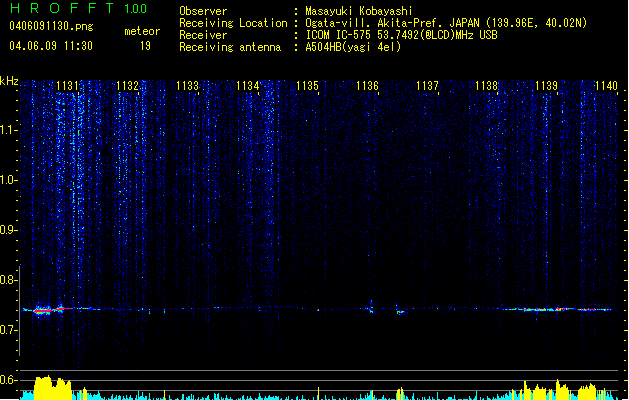The height and width of the screenshot is (400, 629).
Task: Click the A504HB(yagi 4el) antenna text
Action: tap(353, 47)
